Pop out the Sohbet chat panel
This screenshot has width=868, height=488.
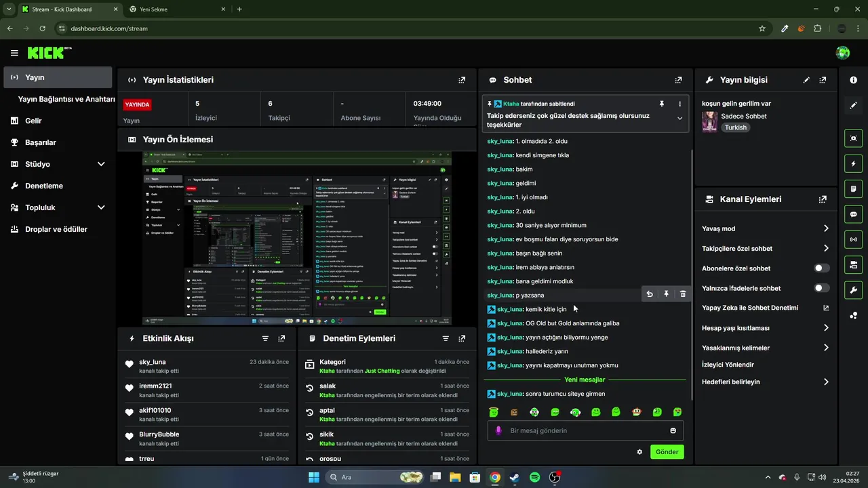(x=678, y=80)
